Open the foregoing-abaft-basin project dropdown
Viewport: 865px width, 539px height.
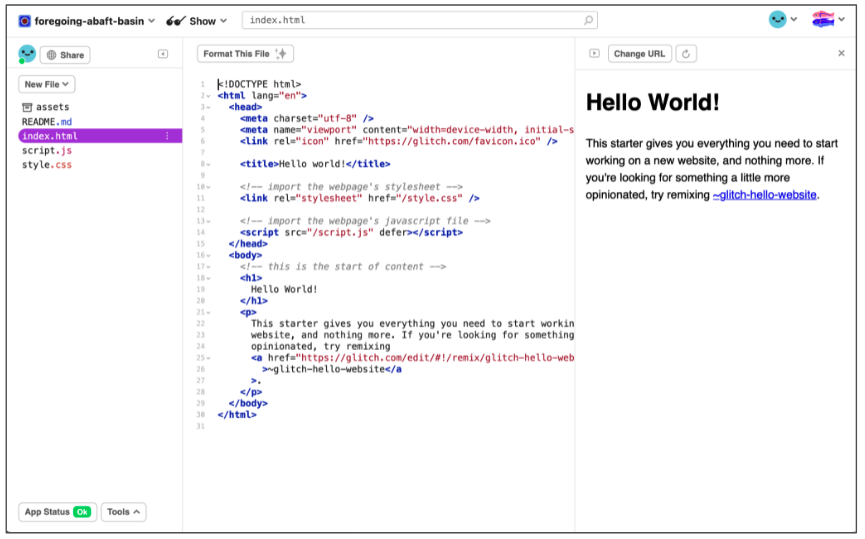(87, 20)
